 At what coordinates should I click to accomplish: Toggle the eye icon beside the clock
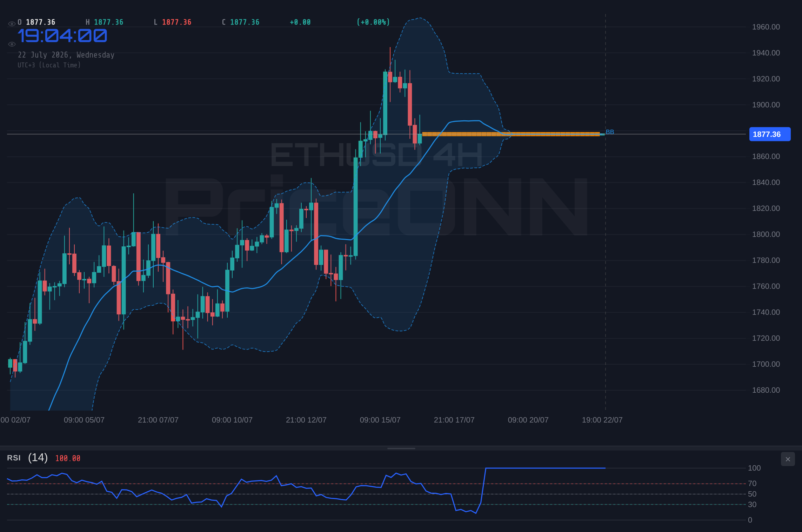tap(12, 44)
